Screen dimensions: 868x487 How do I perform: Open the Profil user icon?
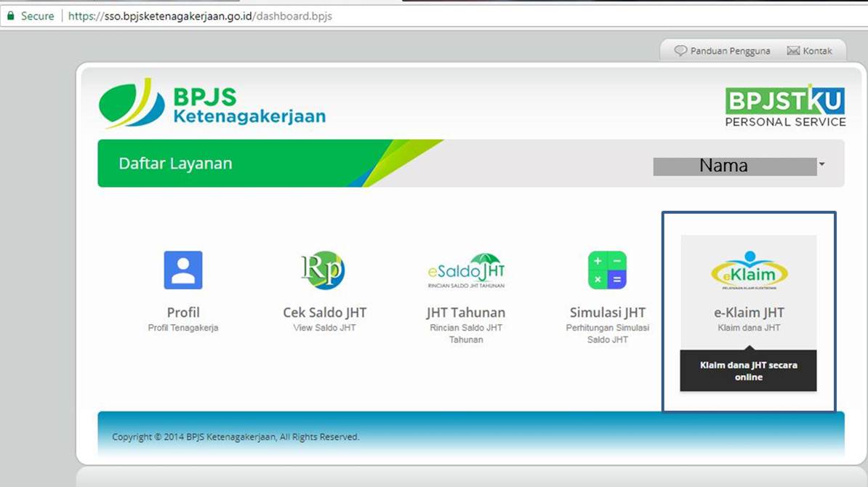click(x=183, y=270)
